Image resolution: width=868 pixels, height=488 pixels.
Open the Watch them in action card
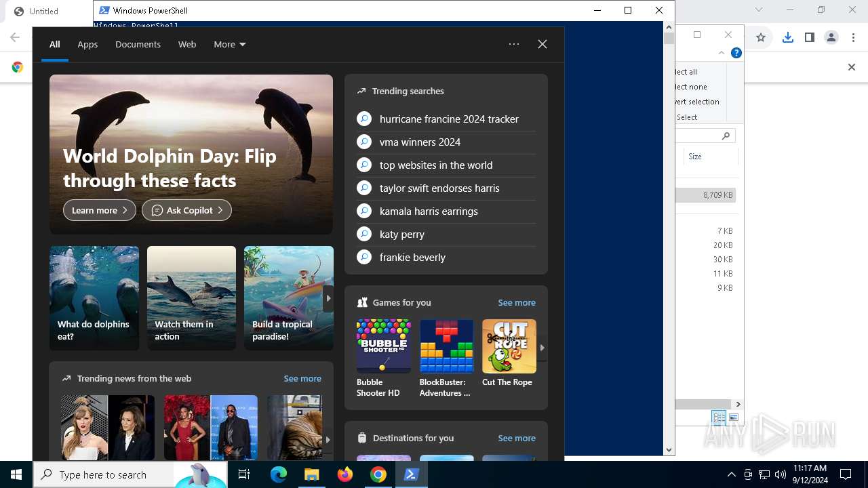pyautogui.click(x=191, y=298)
